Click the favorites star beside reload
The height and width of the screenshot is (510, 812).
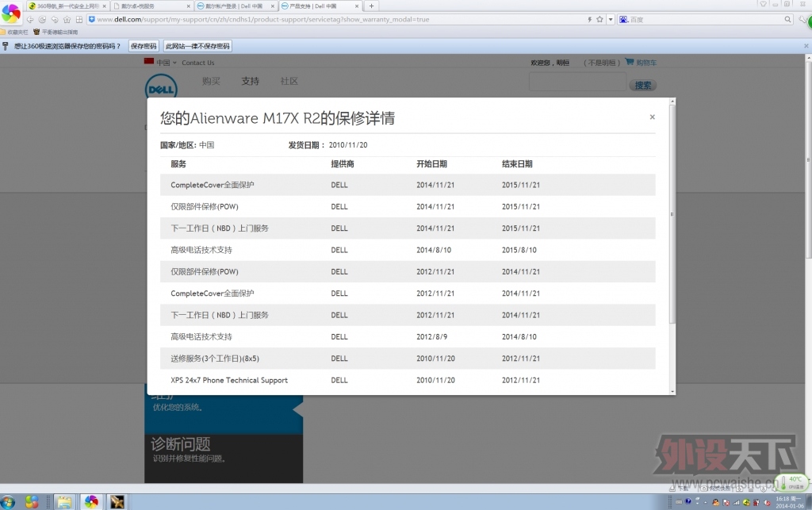(67, 20)
